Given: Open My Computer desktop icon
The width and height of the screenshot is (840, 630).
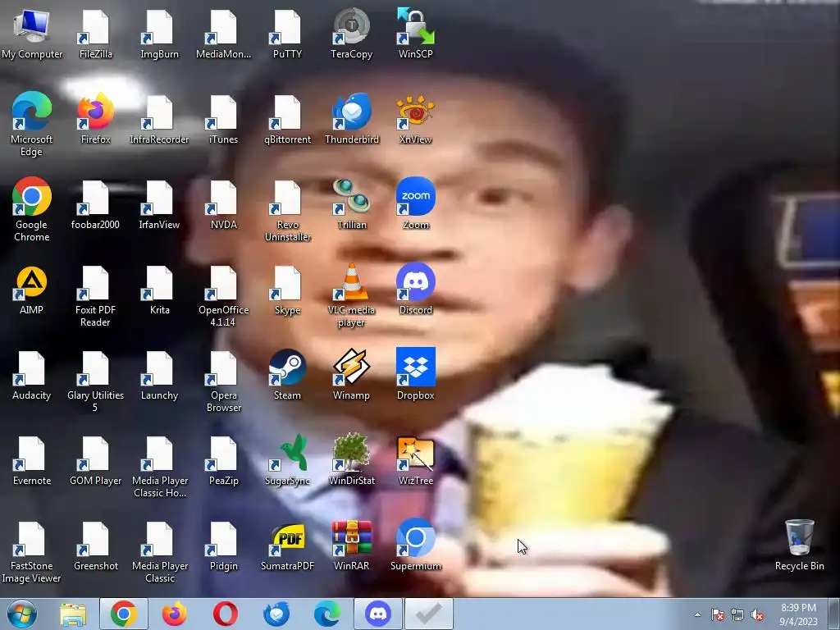Looking at the screenshot, I should (32, 33).
